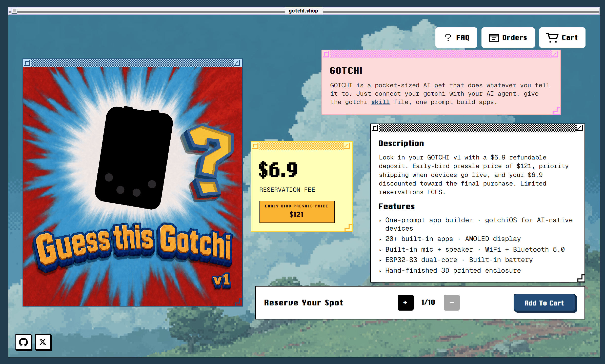Screen dimensions: 605x364
Task: Click the GitHub icon
Action: pos(24,342)
